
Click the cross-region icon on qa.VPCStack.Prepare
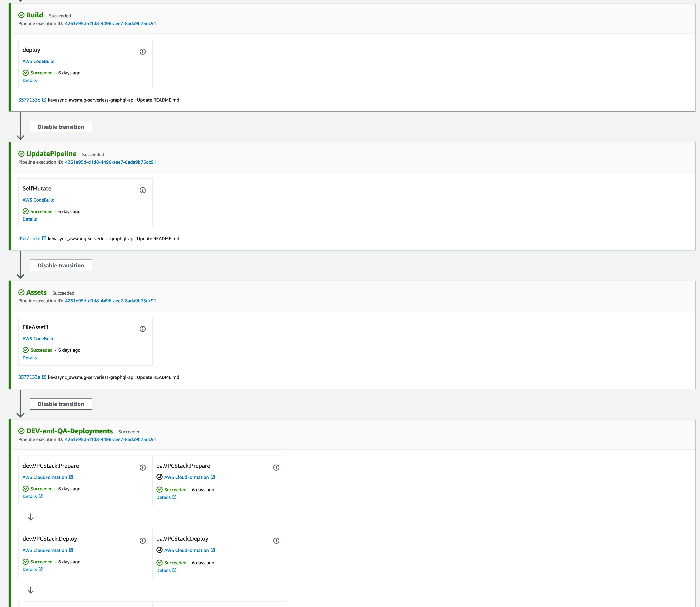(x=159, y=477)
